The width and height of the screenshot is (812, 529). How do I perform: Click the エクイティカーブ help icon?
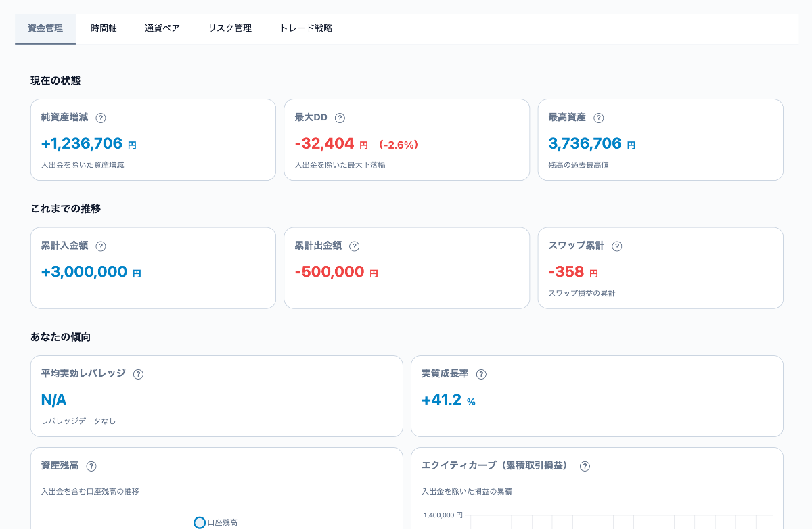585,465
